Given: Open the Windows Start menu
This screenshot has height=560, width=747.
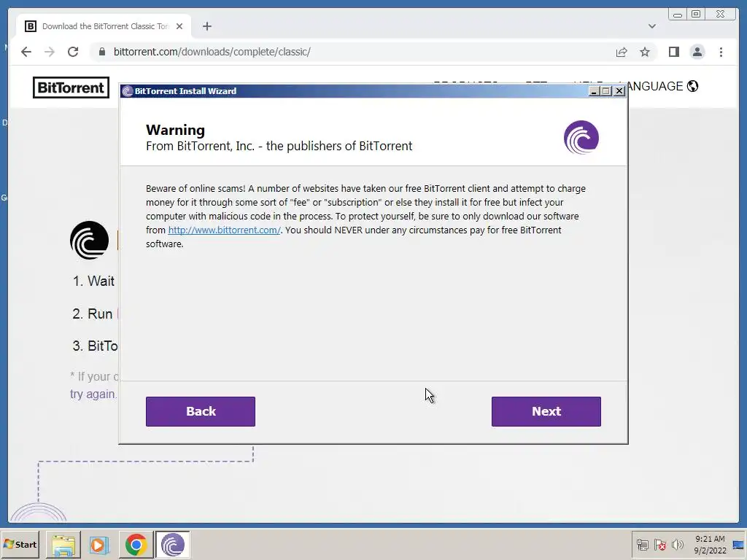Looking at the screenshot, I should pyautogui.click(x=20, y=544).
